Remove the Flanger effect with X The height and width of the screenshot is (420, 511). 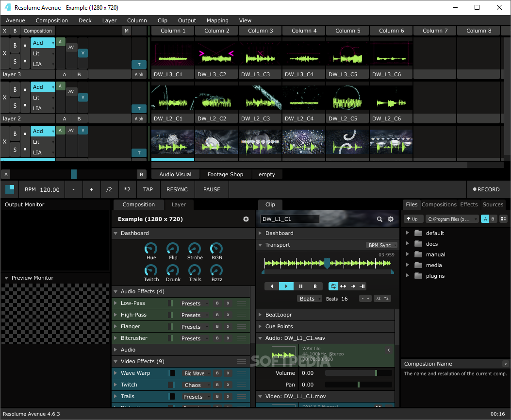click(x=228, y=326)
